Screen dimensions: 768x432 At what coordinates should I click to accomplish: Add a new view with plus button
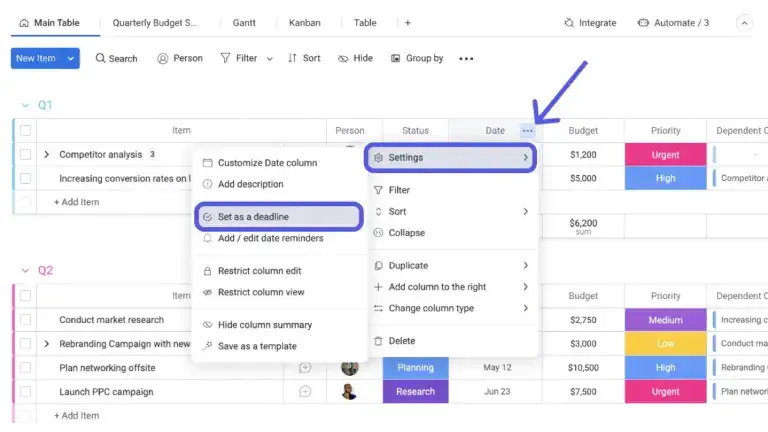click(x=408, y=23)
